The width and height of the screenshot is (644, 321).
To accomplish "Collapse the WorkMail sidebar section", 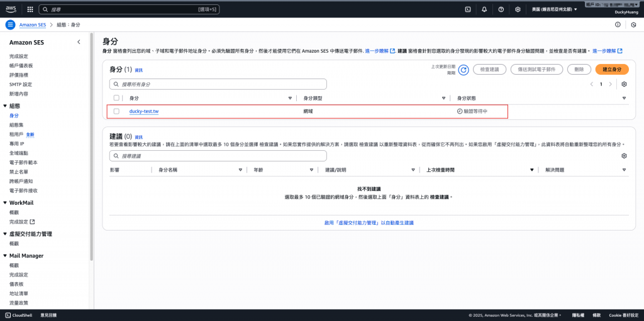I will click(x=5, y=203).
